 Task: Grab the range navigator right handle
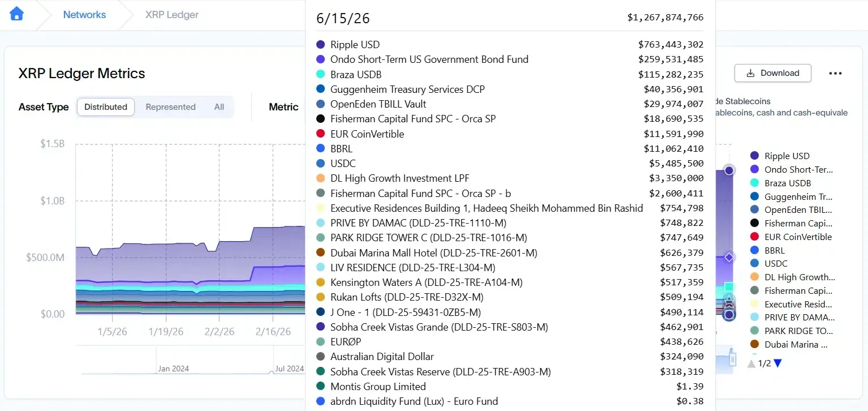(733, 359)
